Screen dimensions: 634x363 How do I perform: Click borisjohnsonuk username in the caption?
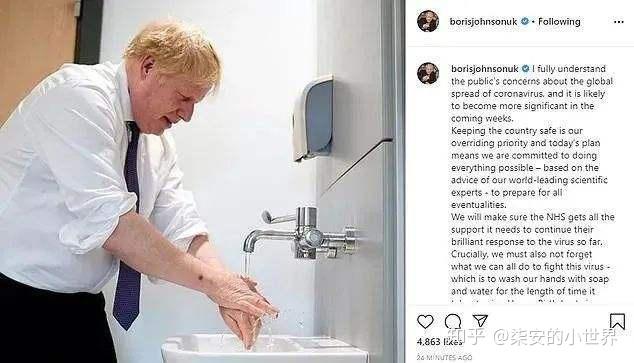(484, 69)
